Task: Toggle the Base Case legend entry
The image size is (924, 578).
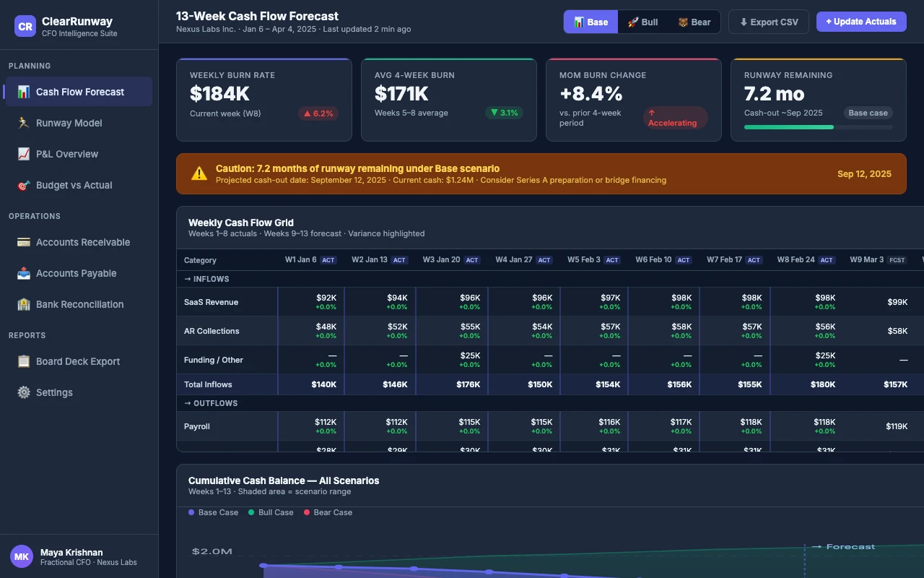Action: click(212, 512)
